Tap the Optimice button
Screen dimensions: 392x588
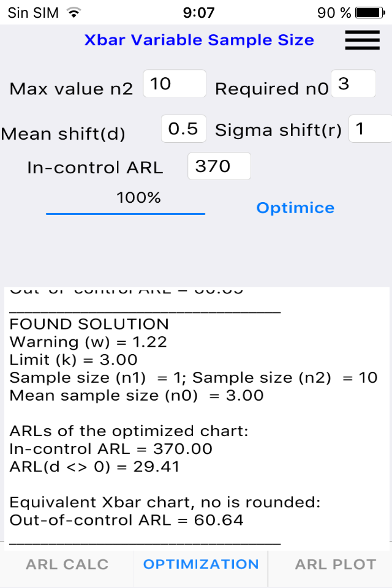point(295,208)
